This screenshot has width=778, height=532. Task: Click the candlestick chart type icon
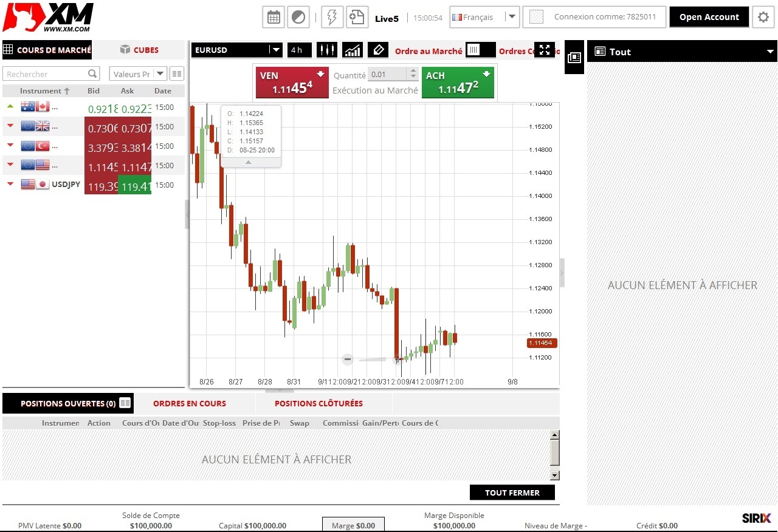tap(327, 50)
